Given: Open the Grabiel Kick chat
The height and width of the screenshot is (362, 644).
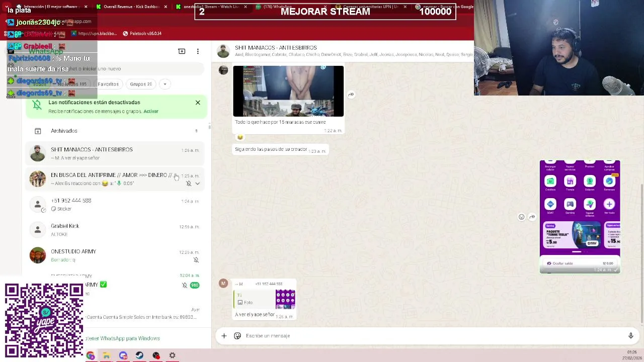Looking at the screenshot, I should (x=116, y=230).
